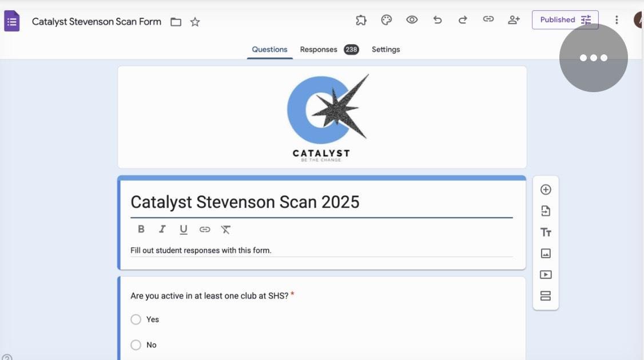Click the question 'Are you active in at least one club at SHS?'
The width and height of the screenshot is (644, 360).
click(x=209, y=296)
